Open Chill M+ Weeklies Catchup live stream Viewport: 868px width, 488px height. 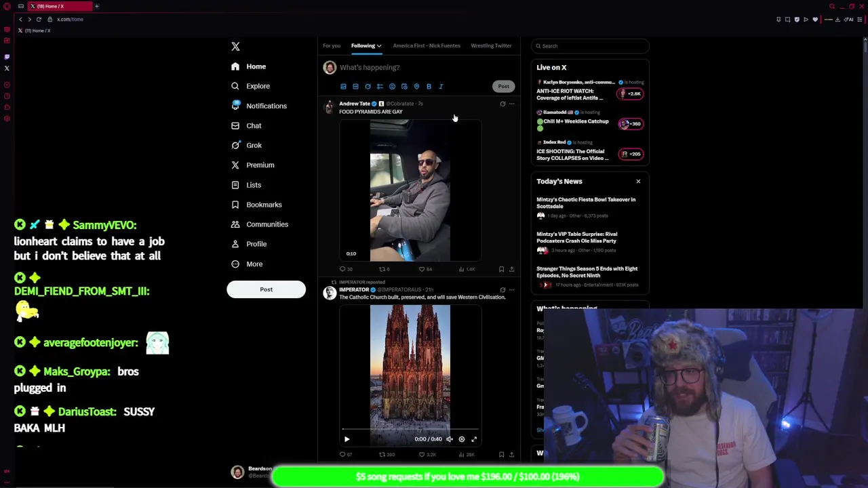click(590, 121)
